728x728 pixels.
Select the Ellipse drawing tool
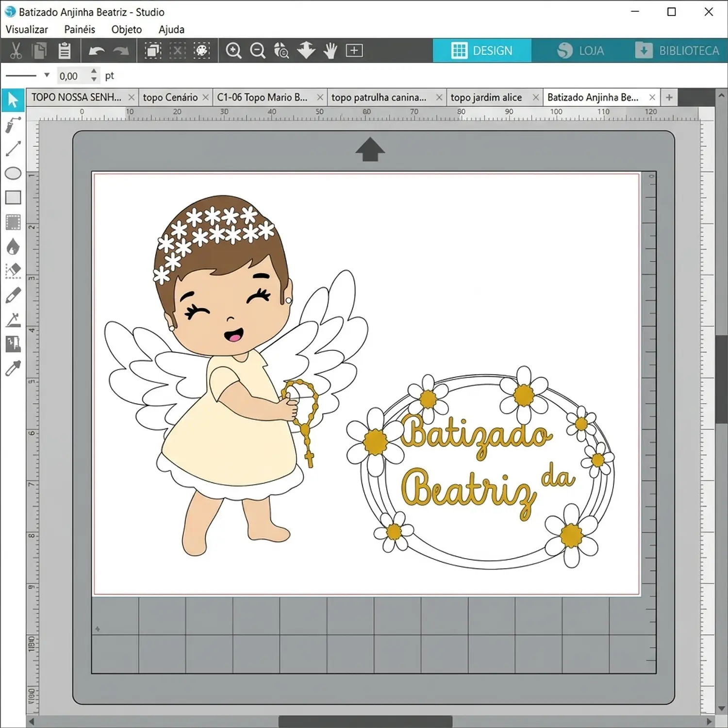(13, 173)
